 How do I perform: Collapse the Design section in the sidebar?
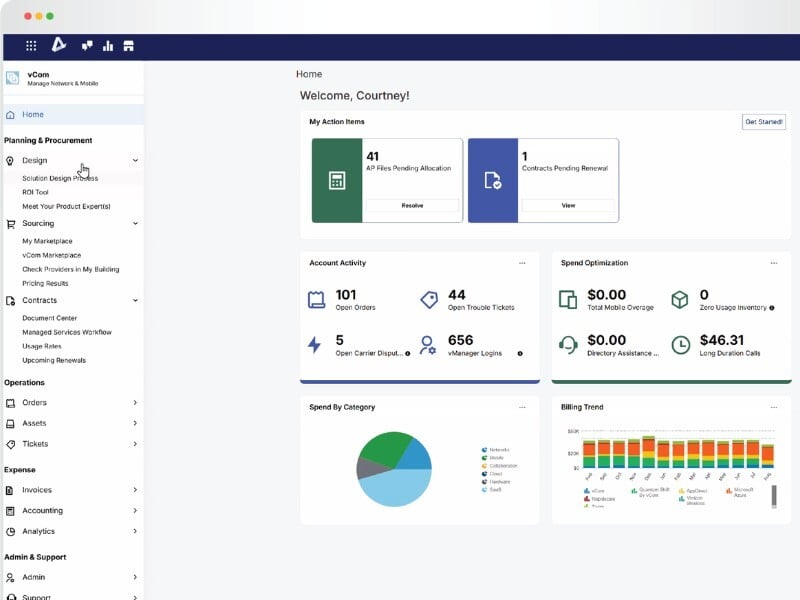pos(134,160)
